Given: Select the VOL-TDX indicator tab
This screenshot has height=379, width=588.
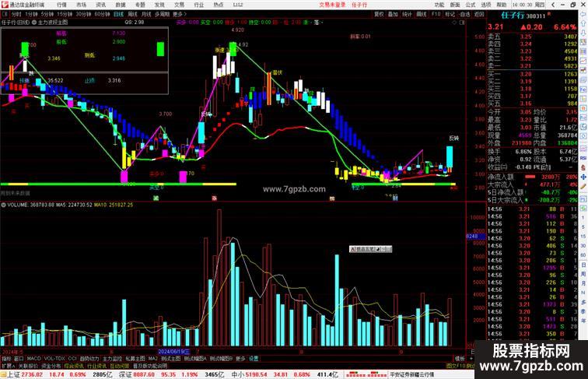Looking at the screenshot, I should [54, 359].
